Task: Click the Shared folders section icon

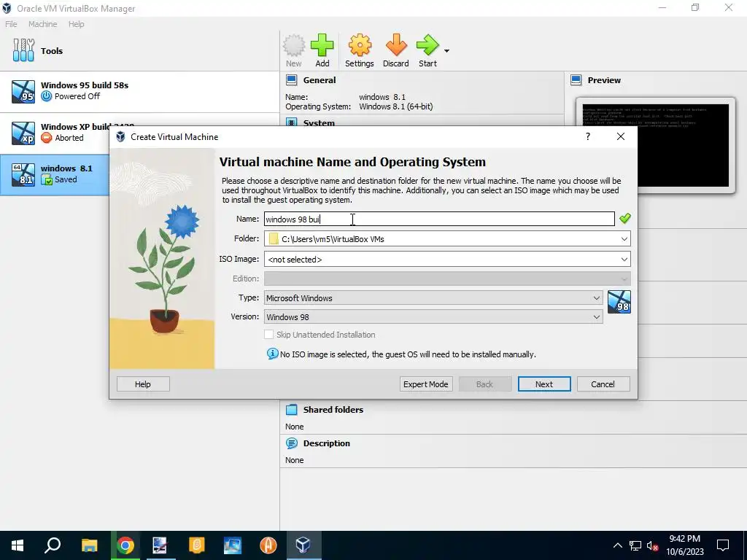Action: pyautogui.click(x=292, y=410)
